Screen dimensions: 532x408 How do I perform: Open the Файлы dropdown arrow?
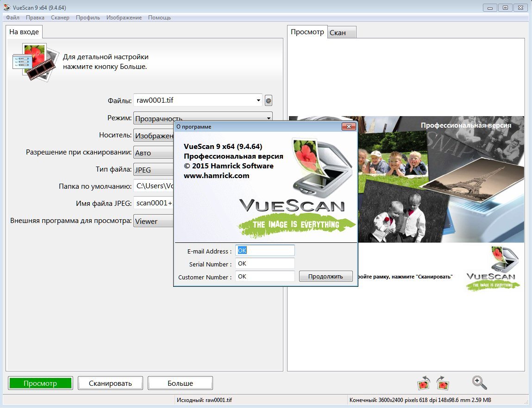coord(258,100)
